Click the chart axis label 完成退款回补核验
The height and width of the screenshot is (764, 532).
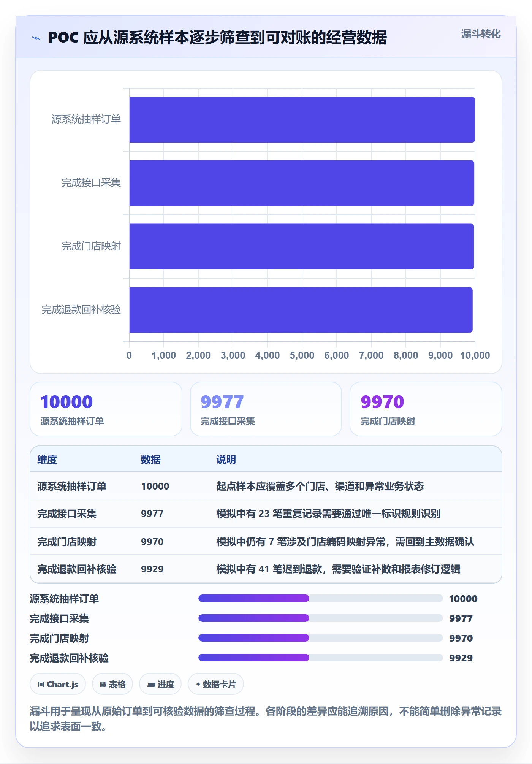pos(81,310)
